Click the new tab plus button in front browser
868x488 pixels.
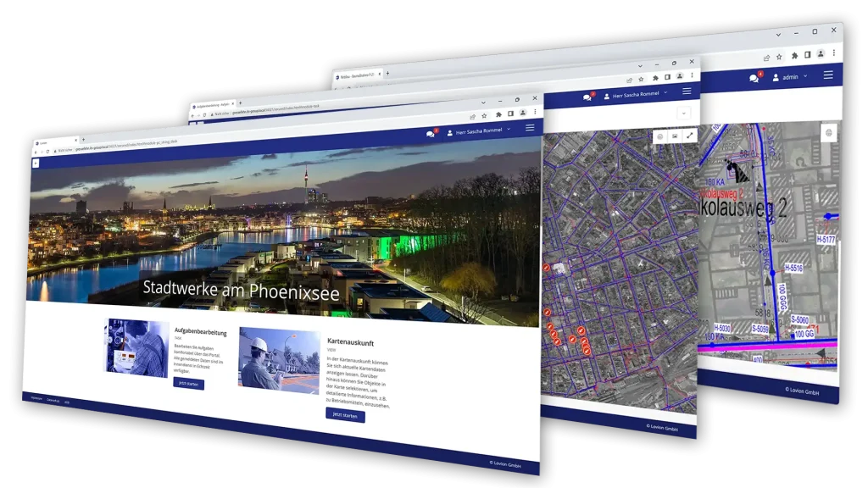(83, 139)
